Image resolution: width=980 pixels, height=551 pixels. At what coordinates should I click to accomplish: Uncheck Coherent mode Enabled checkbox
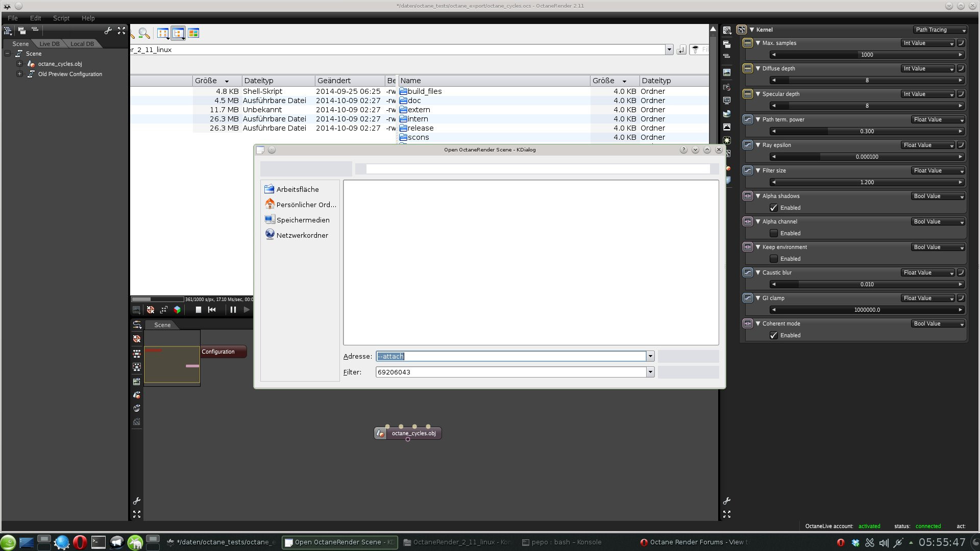774,335
